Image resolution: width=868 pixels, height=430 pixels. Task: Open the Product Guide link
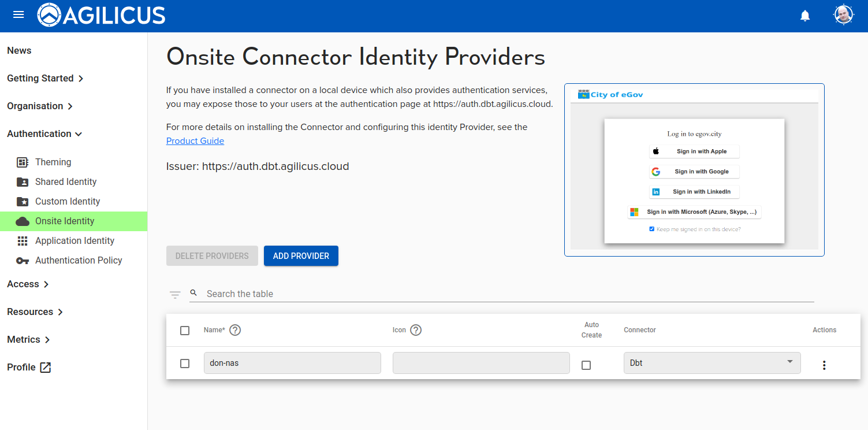click(x=195, y=141)
